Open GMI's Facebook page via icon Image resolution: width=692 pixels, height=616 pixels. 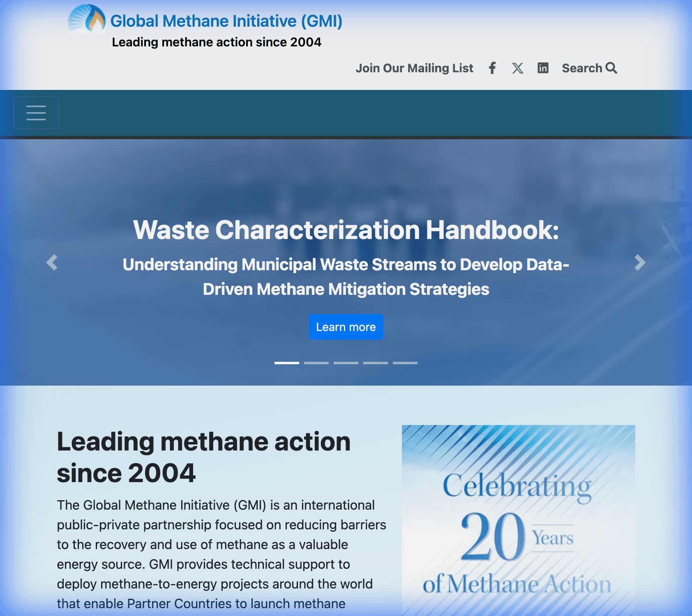tap(492, 68)
